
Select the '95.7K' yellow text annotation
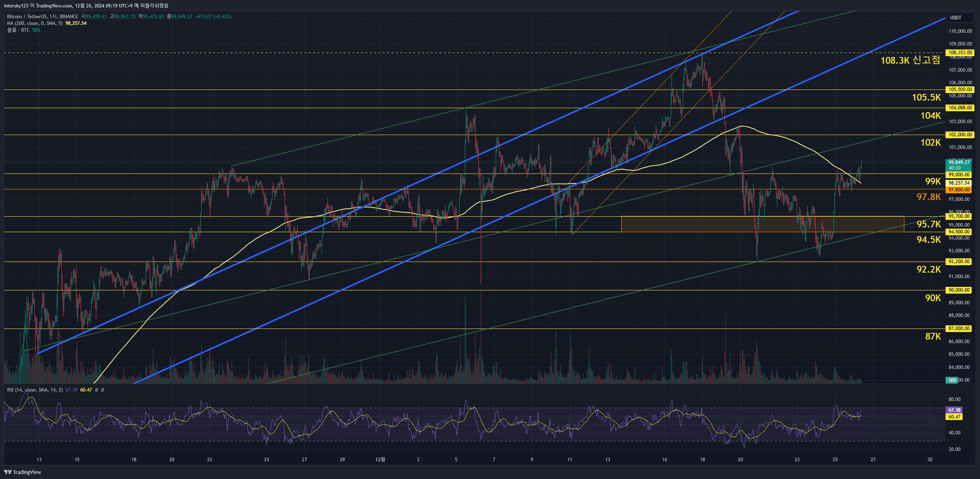[928, 224]
